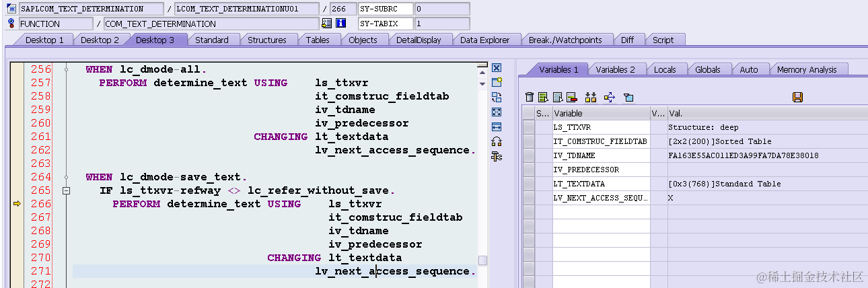Viewport: 868px width, 288px height.
Task: Click the filter-like icon at the toolbar's right end
Action: click(628, 98)
